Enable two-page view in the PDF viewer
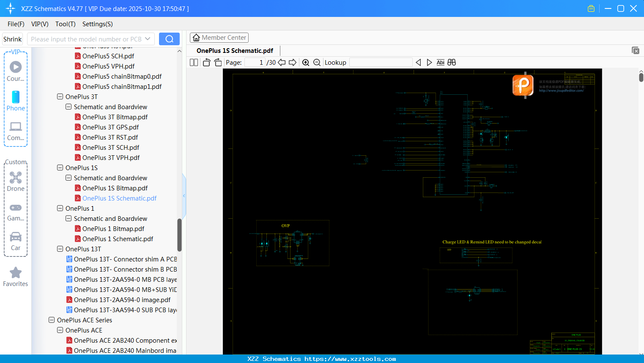The image size is (644, 363). click(193, 62)
